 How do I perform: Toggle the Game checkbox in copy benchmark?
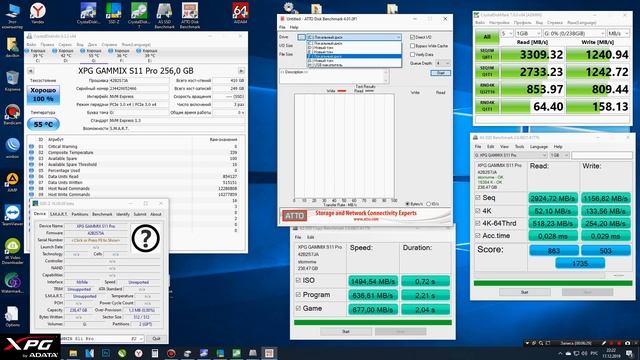(x=298, y=308)
